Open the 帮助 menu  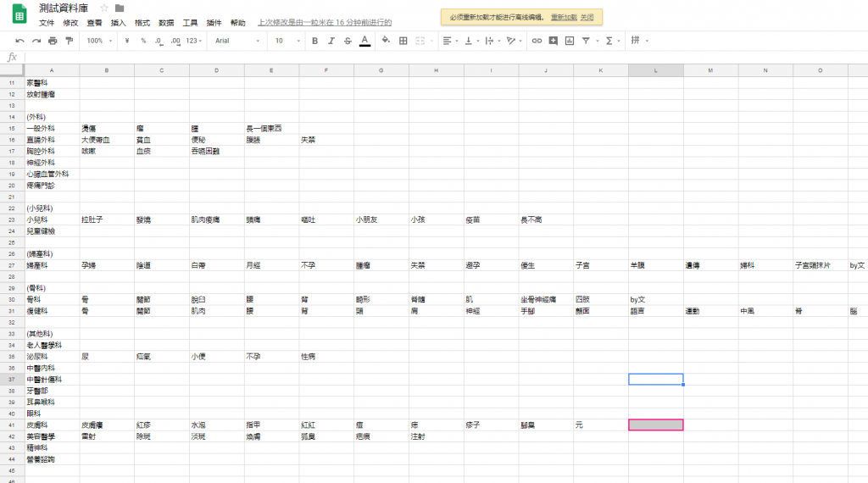pyautogui.click(x=237, y=23)
